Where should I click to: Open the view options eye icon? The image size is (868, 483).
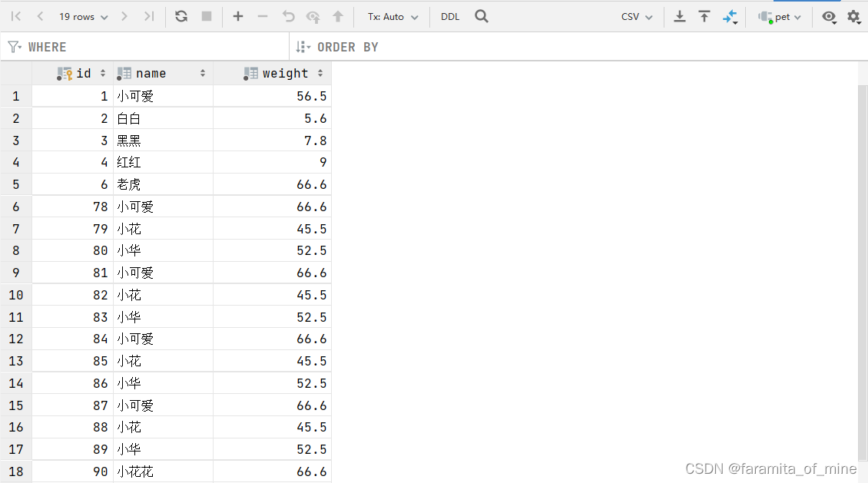coord(829,17)
